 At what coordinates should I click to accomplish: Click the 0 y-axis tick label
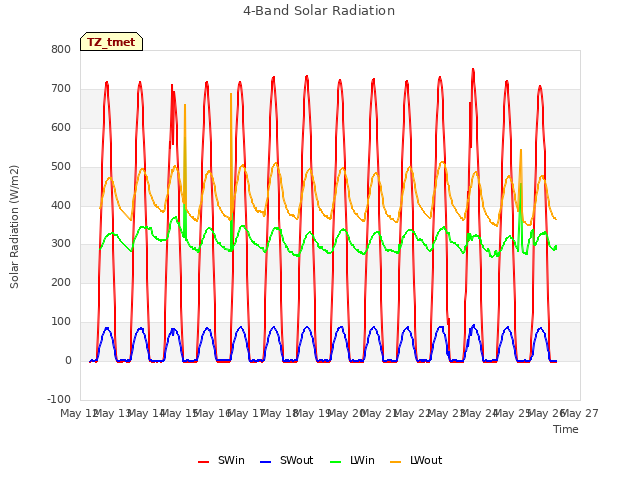coord(68,360)
